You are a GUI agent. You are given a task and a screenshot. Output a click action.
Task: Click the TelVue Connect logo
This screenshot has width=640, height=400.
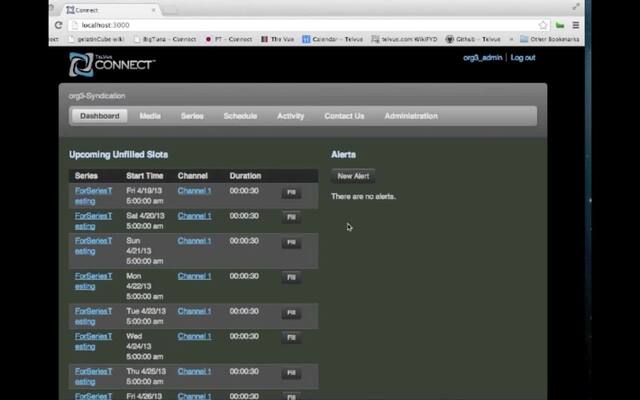pos(111,64)
